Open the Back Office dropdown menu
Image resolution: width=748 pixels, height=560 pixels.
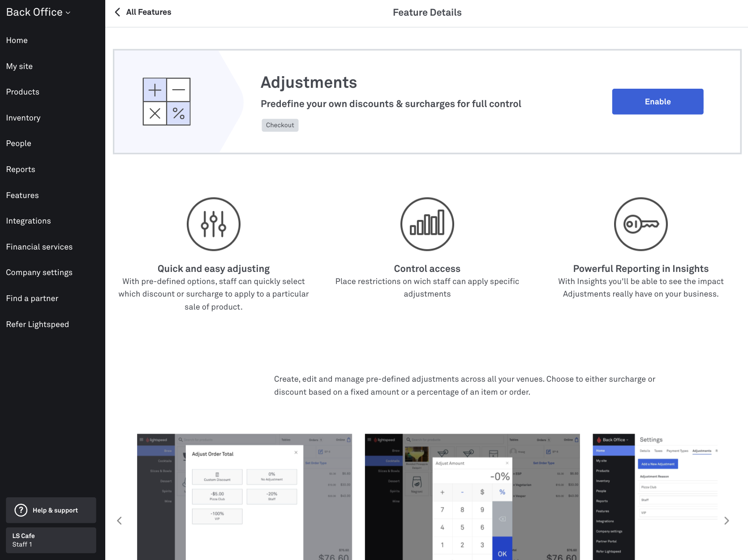39,13
